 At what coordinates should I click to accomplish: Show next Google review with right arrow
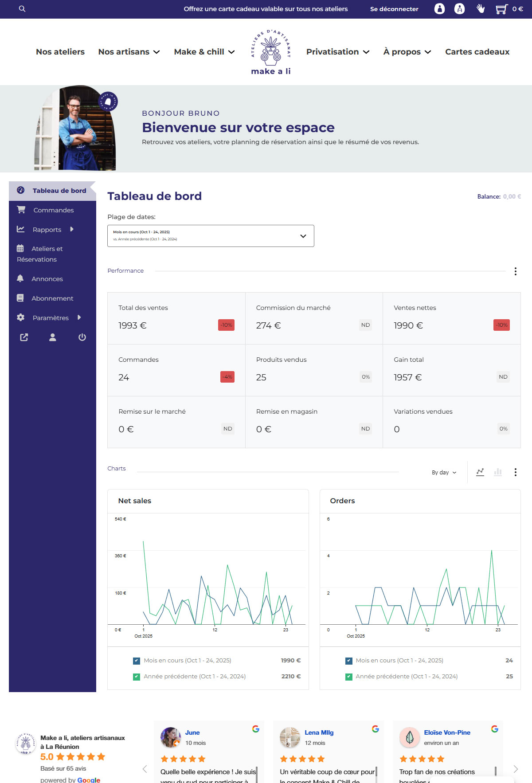(516, 769)
